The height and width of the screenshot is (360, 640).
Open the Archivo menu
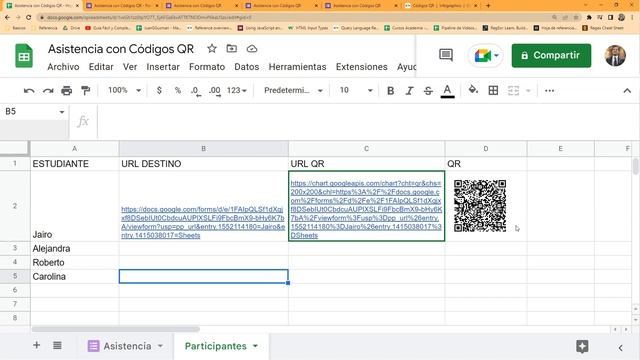coord(63,67)
